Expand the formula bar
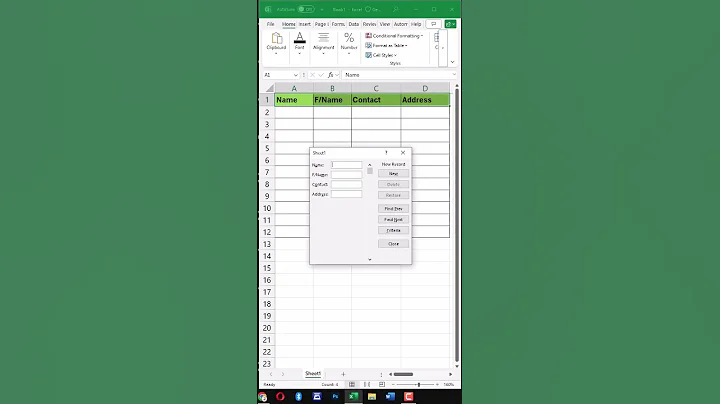720x404 pixels. coord(454,75)
